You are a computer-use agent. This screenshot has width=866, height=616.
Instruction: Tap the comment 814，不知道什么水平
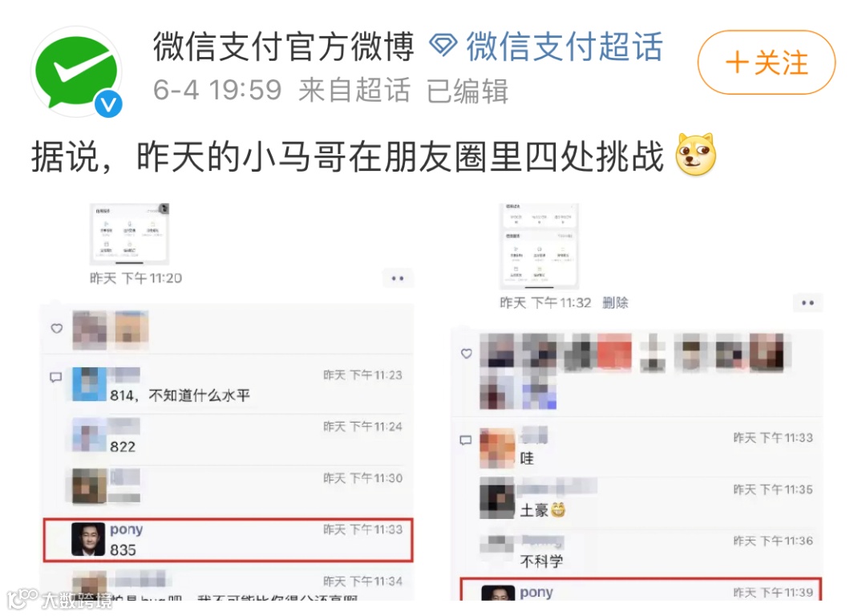point(180,395)
